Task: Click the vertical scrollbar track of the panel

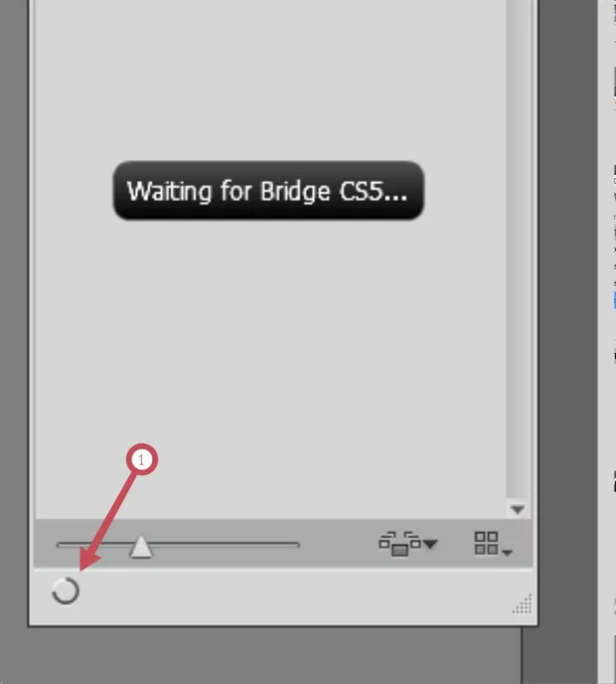Action: point(518,249)
